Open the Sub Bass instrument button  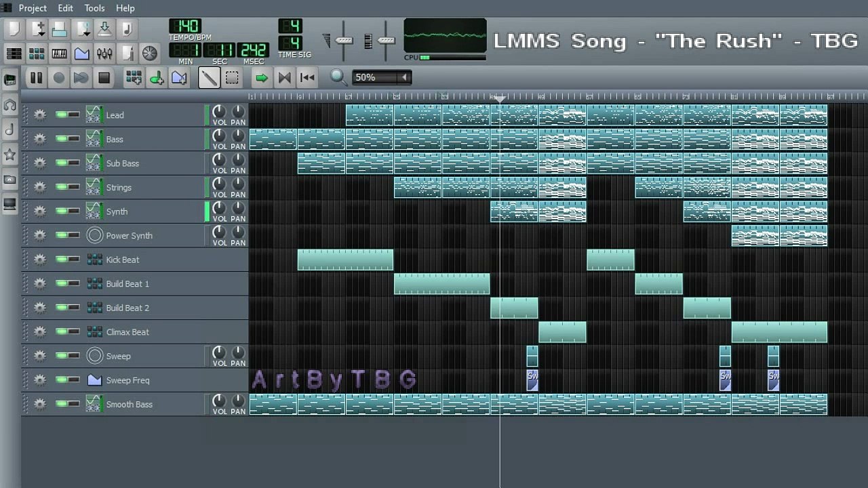(144, 163)
